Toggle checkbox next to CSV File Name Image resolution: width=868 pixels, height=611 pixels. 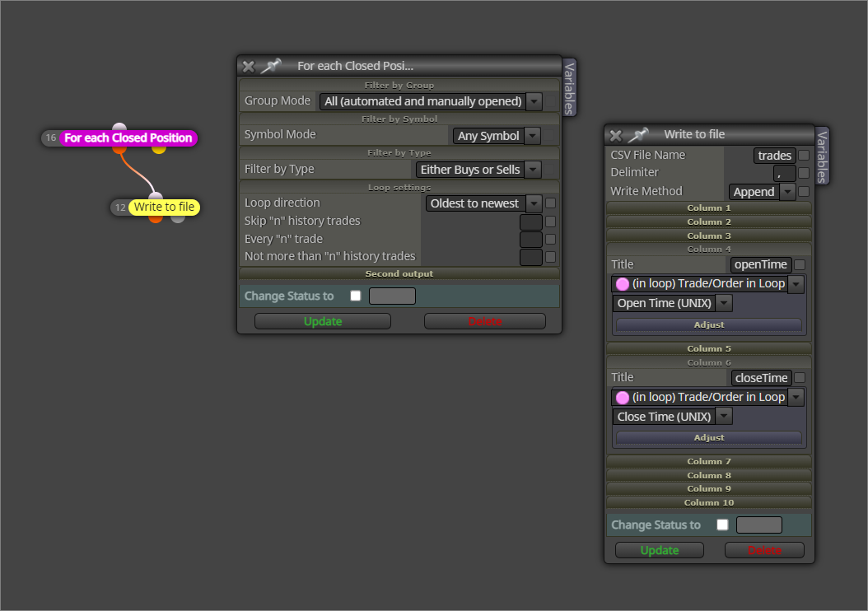804,156
